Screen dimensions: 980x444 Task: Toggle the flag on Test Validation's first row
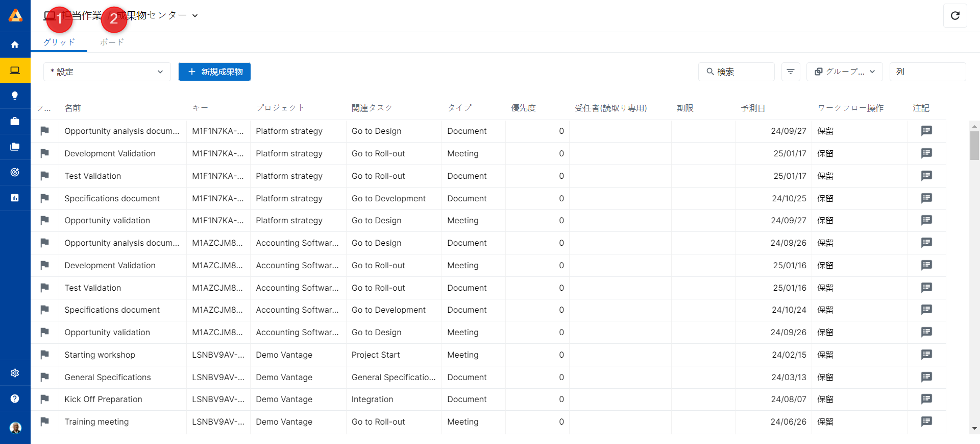[x=45, y=176]
